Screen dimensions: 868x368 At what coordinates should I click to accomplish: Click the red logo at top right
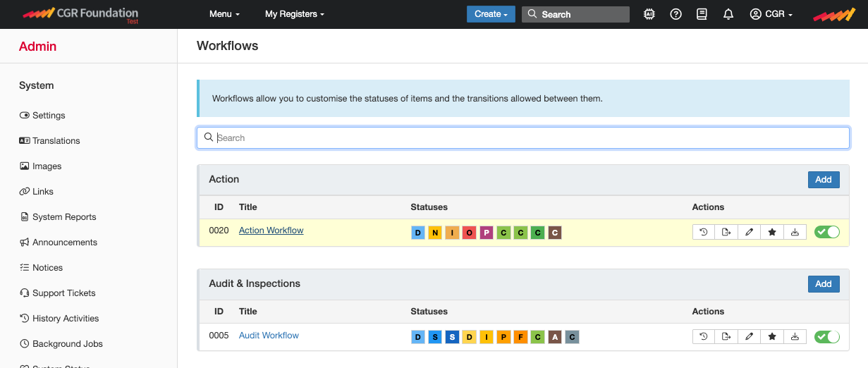pyautogui.click(x=834, y=14)
